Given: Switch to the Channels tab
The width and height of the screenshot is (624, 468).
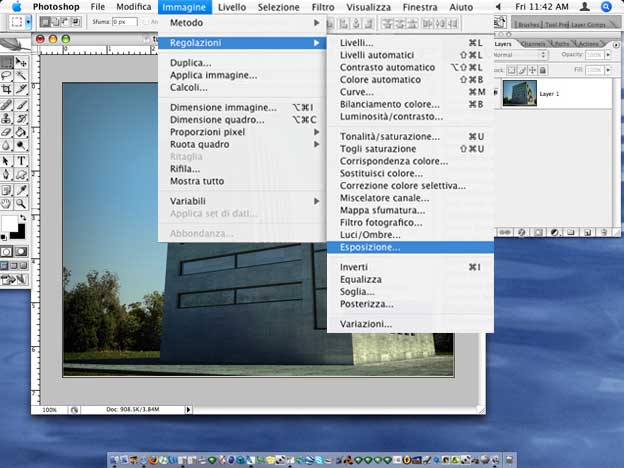Looking at the screenshot, I should (533, 44).
